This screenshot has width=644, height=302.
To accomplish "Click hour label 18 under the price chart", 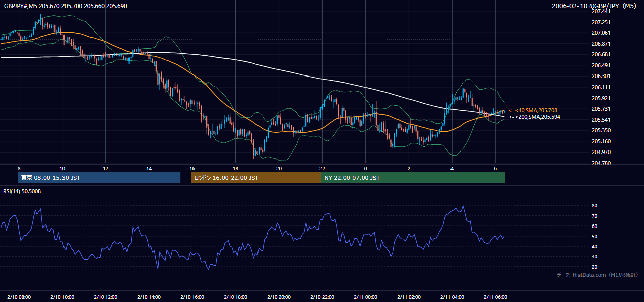I will click(235, 168).
